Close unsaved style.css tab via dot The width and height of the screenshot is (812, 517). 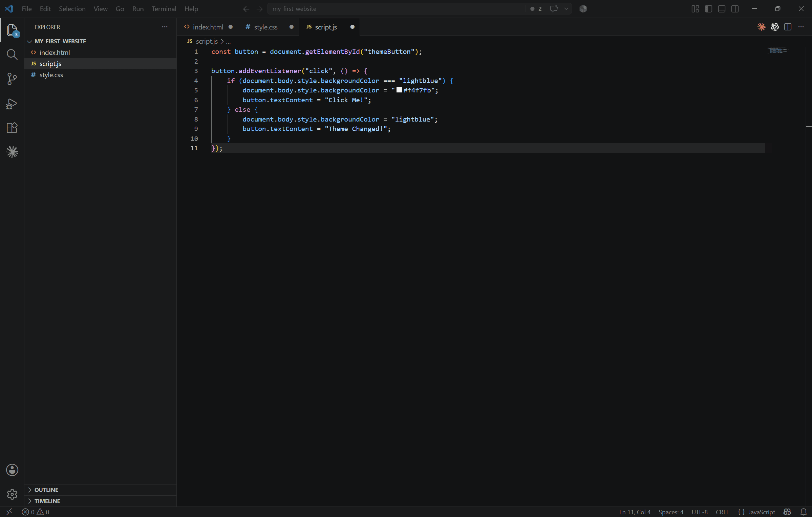click(292, 27)
